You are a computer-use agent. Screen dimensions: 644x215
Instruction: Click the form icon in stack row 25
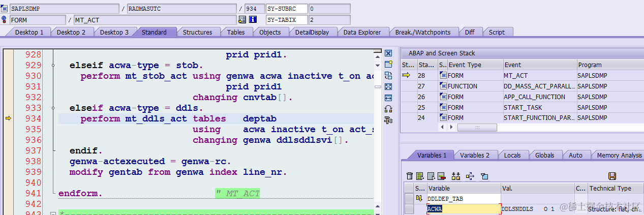[x=443, y=107]
